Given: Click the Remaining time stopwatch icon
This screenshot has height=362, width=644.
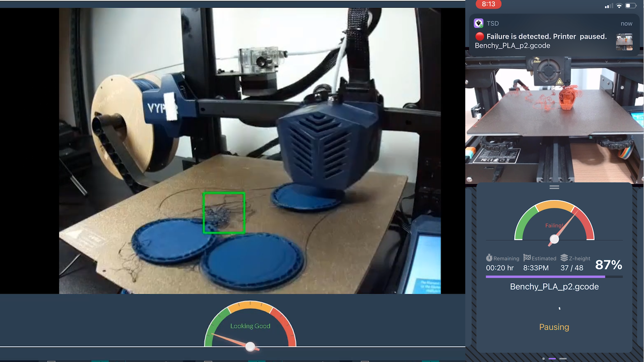Looking at the screenshot, I should pos(489,258).
